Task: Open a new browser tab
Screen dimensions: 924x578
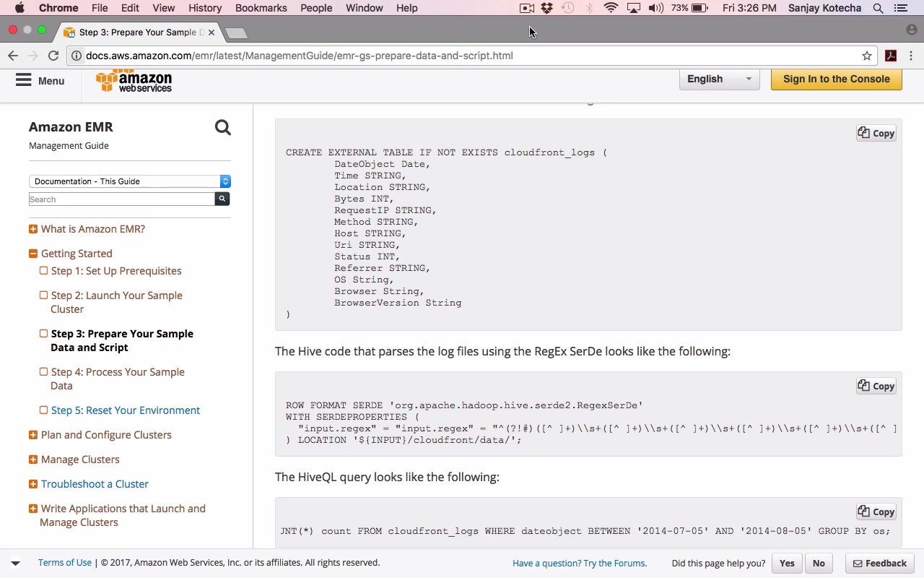Action: click(236, 33)
